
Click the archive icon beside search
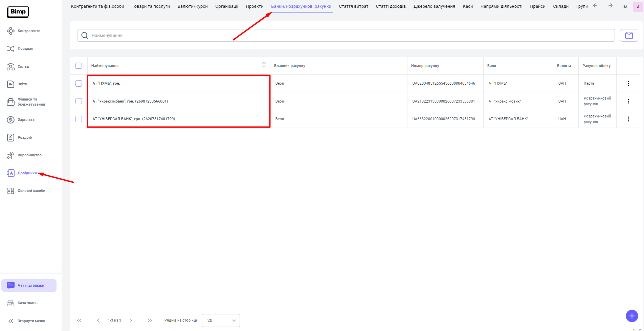(x=629, y=36)
